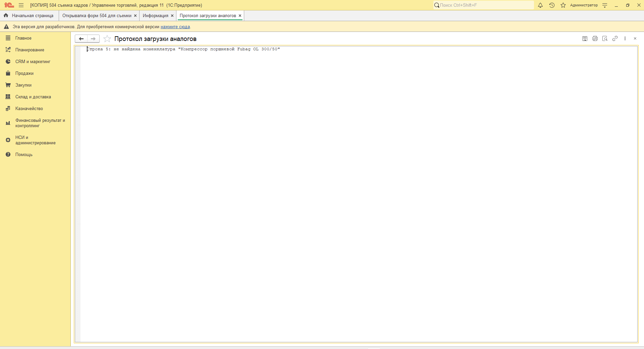Open Планирование section
Viewport: 644px width, 349px height.
click(35, 50)
